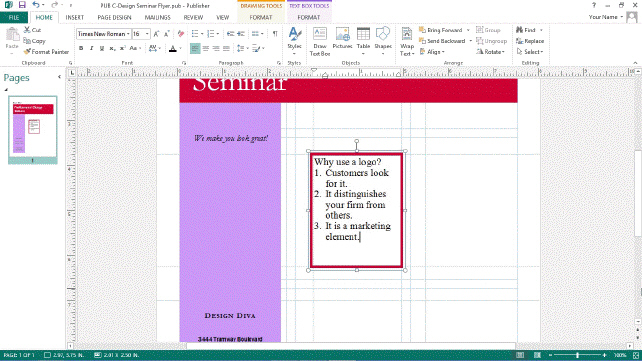Open the Shapes gallery dropdown

coord(383,41)
